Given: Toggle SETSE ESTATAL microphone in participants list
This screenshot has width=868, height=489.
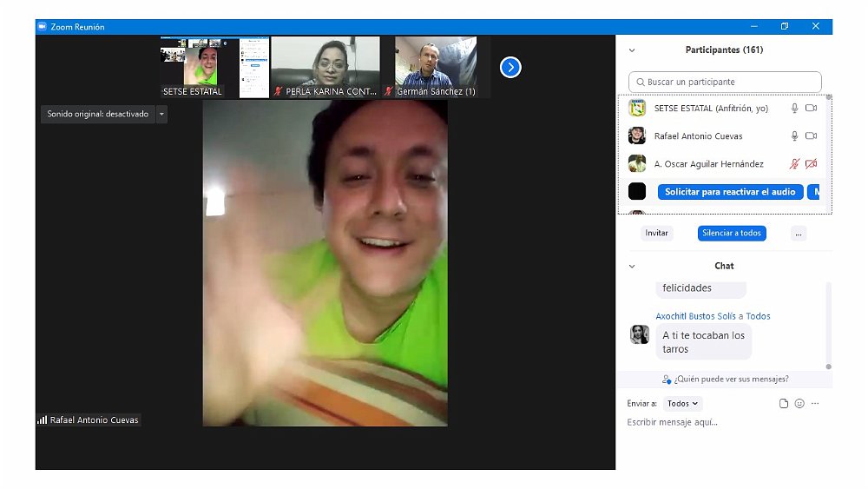Looking at the screenshot, I should [x=793, y=109].
